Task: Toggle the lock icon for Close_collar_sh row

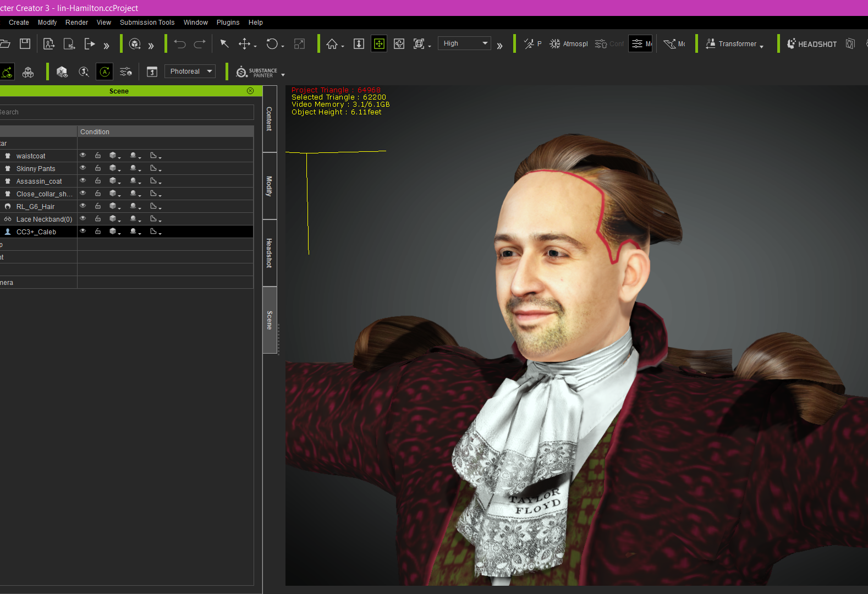Action: [x=98, y=194]
